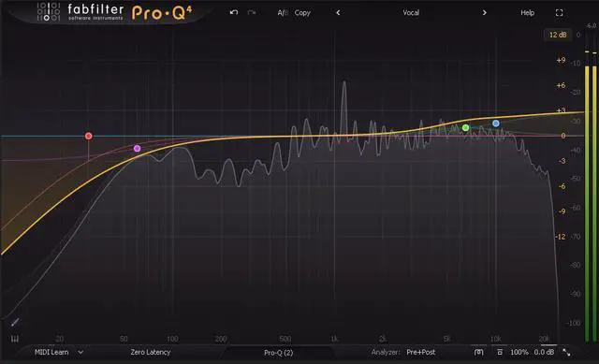Screen dimensions: 599x364
Task: Open the output options icon next to 100%
Action: coord(500,352)
